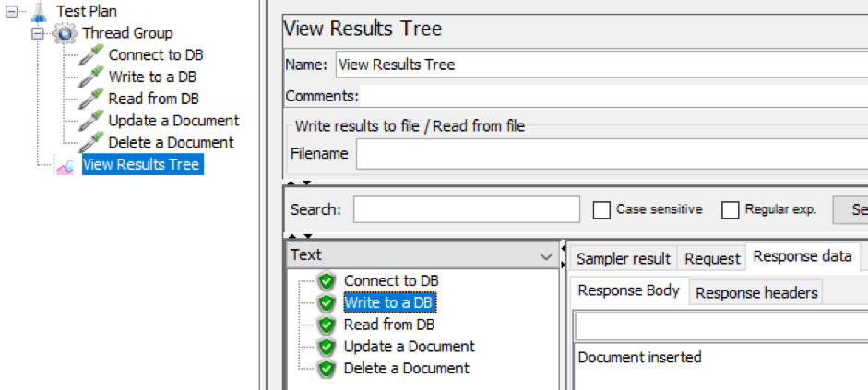Screen dimensions: 868x390
Task: Switch to the Request tab
Action: pos(712,259)
